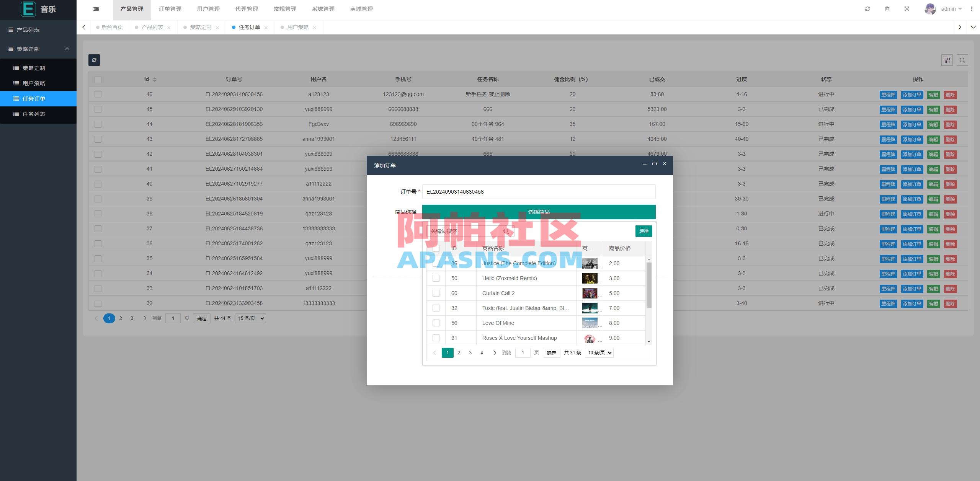Switch to the 订单管理 top menu
Image resolution: width=980 pixels, height=481 pixels.
pyautogui.click(x=170, y=9)
